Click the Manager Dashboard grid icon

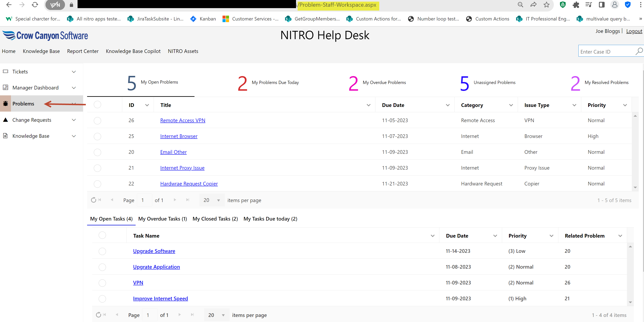pos(5,87)
